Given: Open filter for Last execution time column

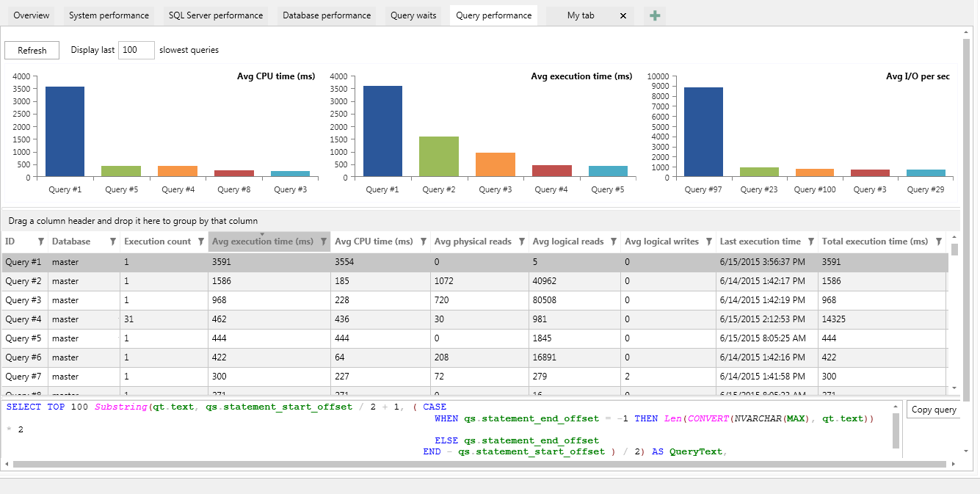Looking at the screenshot, I should (810, 241).
